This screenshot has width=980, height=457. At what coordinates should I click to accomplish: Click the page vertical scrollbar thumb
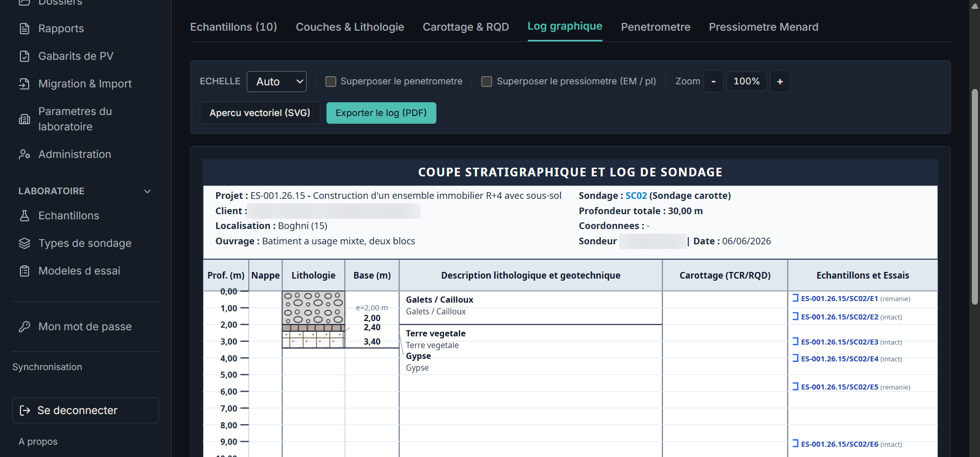click(x=975, y=197)
